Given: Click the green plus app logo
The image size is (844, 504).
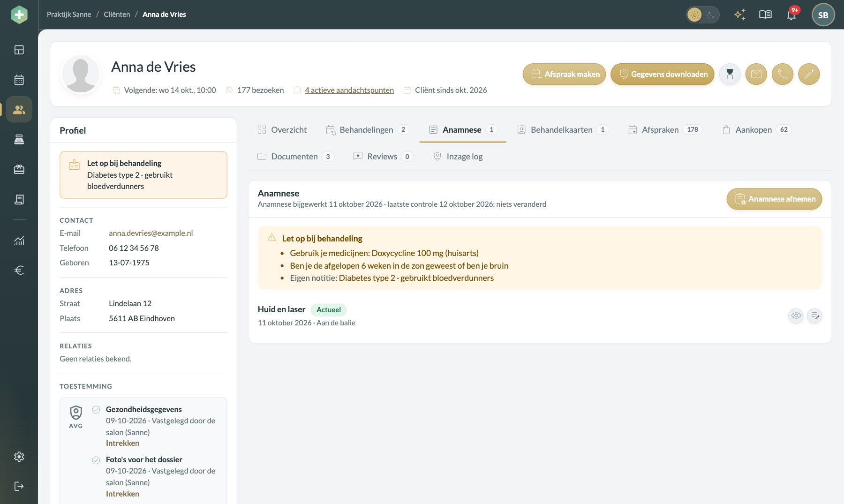Looking at the screenshot, I should [19, 15].
